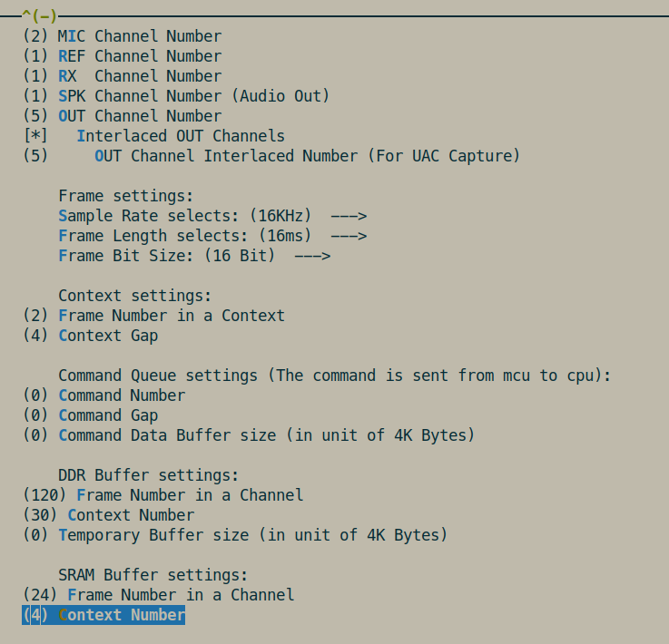Image resolution: width=669 pixels, height=644 pixels.
Task: Click the highlighted SRAM Context Number entry
Action: click(x=103, y=615)
